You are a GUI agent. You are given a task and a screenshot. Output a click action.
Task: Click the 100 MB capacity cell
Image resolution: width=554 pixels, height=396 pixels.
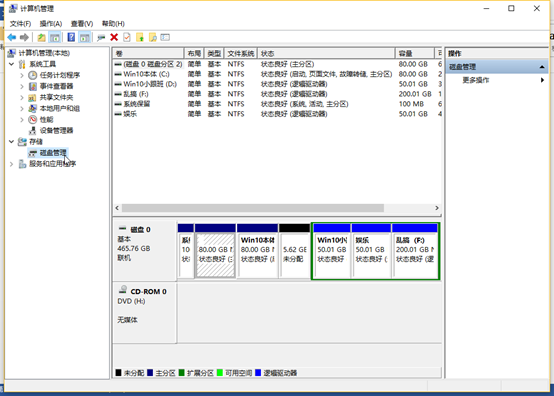(411, 104)
